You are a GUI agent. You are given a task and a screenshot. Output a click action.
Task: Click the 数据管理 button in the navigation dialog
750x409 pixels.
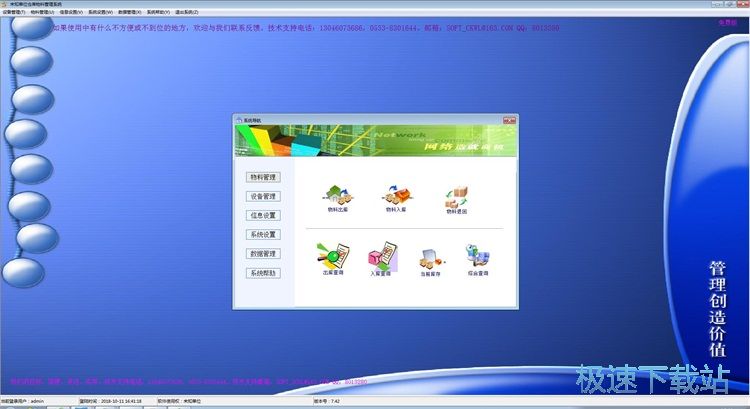[263, 254]
